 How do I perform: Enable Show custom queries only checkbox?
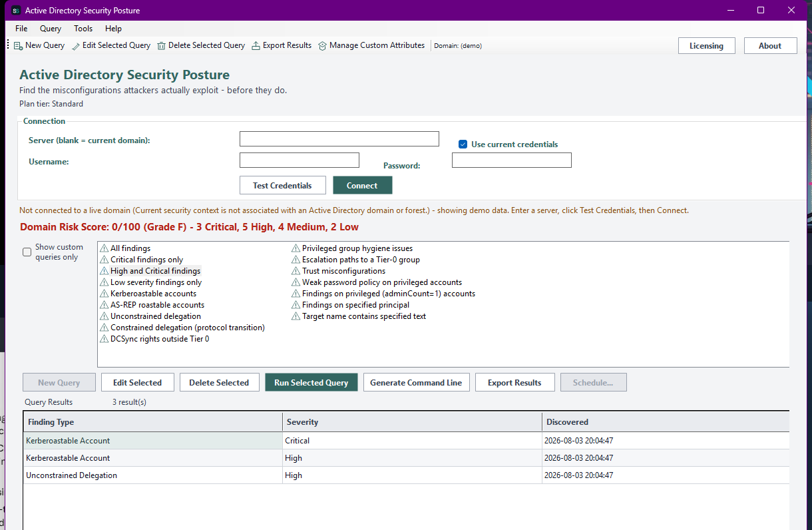tap(27, 252)
